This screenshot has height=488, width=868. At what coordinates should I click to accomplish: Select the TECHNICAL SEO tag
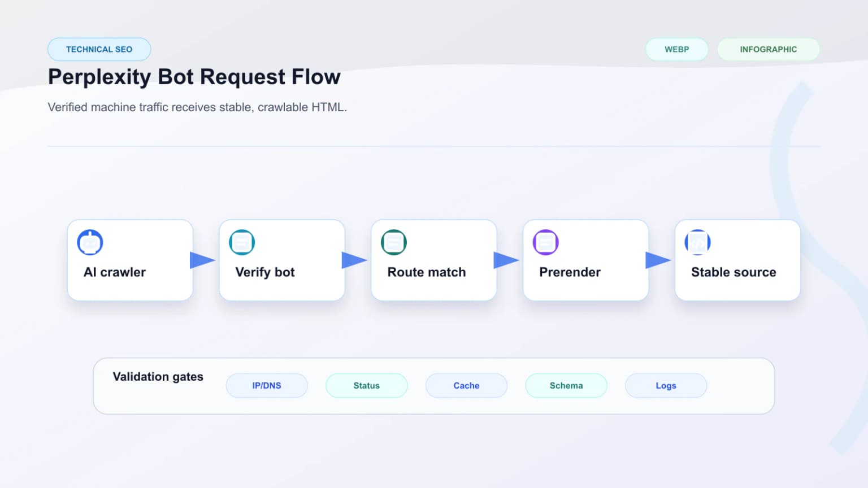click(99, 49)
